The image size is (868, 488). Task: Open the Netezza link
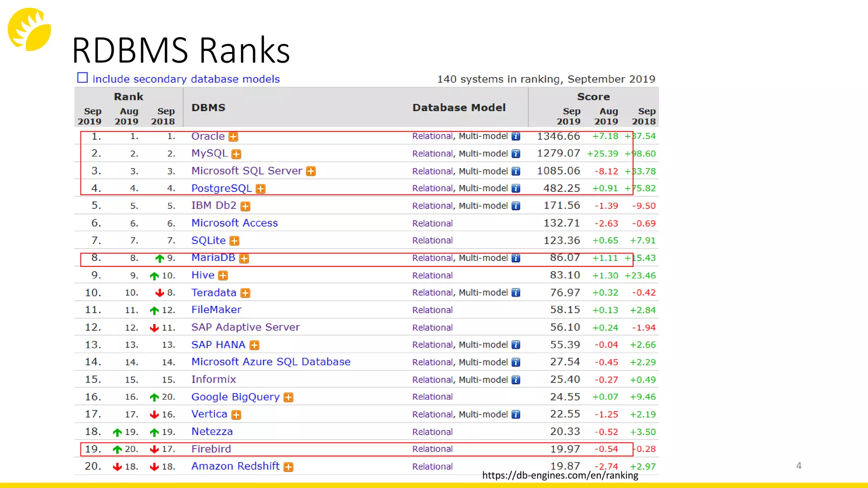[x=212, y=432]
